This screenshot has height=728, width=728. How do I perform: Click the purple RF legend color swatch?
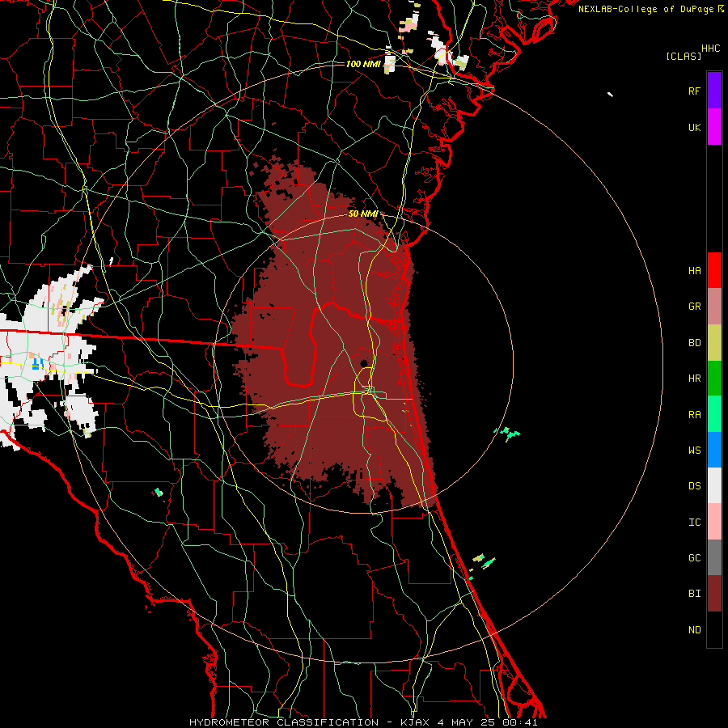point(714,91)
